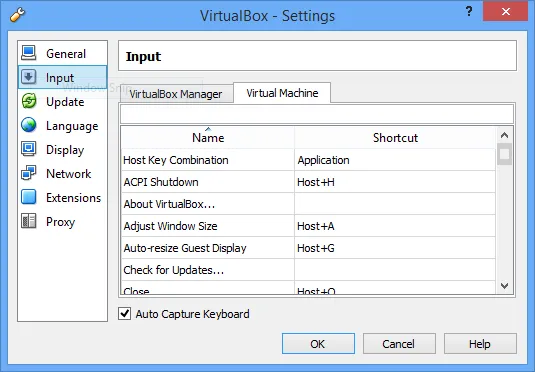Image resolution: width=535 pixels, height=372 pixels.
Task: Confirm settings with OK button
Action: pos(318,344)
